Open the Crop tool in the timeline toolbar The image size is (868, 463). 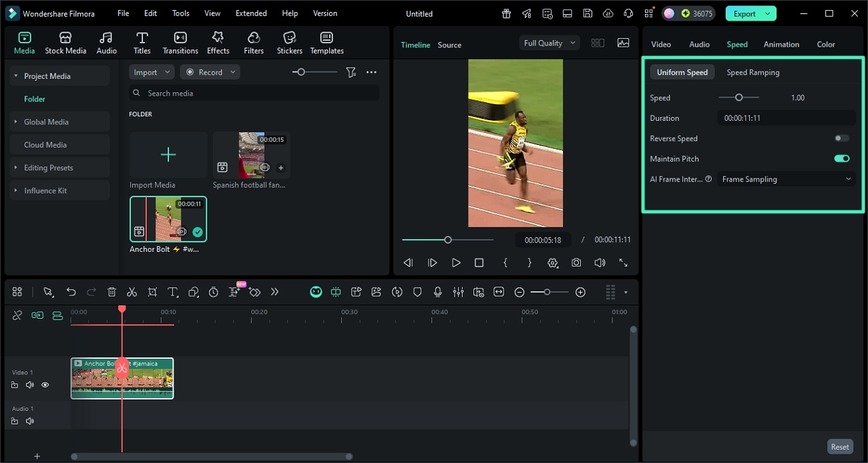click(152, 292)
